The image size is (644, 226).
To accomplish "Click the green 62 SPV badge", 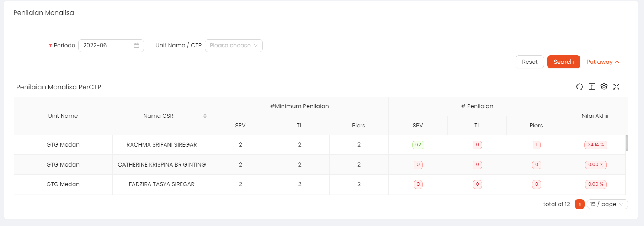I will tap(418, 145).
